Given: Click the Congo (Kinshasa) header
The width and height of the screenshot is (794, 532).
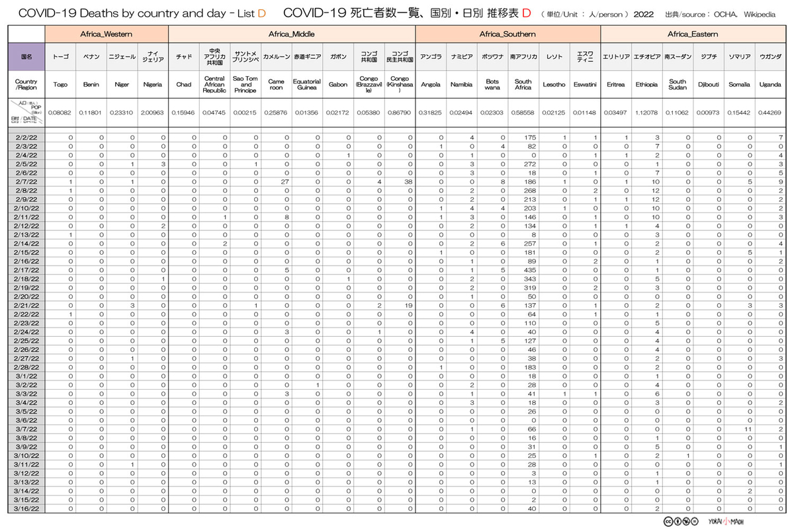Looking at the screenshot, I should (x=400, y=85).
